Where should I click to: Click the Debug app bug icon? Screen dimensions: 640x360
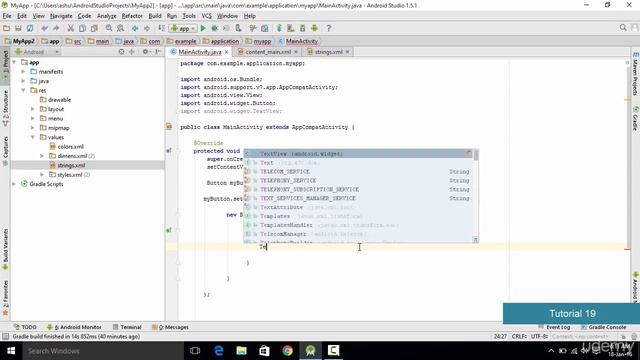(x=214, y=28)
